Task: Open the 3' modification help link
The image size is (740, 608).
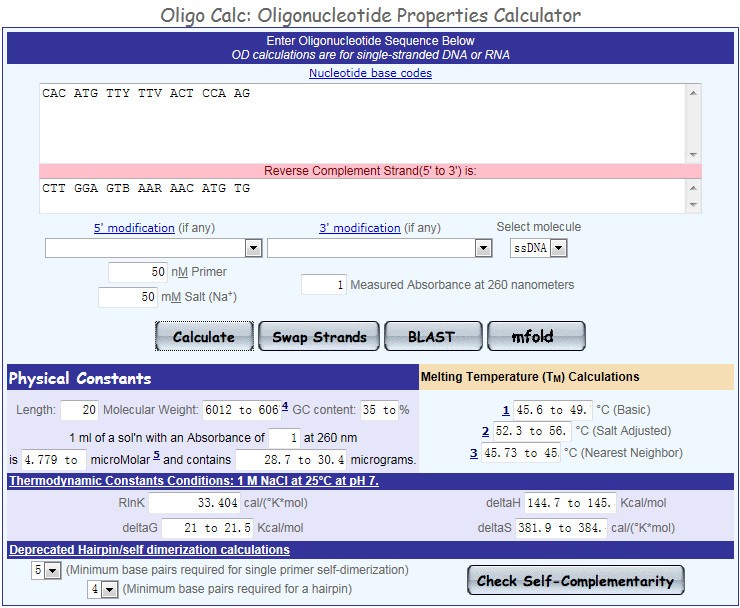Action: pos(360,228)
